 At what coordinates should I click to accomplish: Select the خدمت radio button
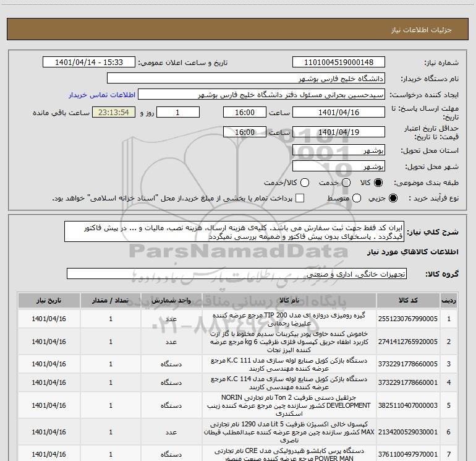tap(346, 183)
